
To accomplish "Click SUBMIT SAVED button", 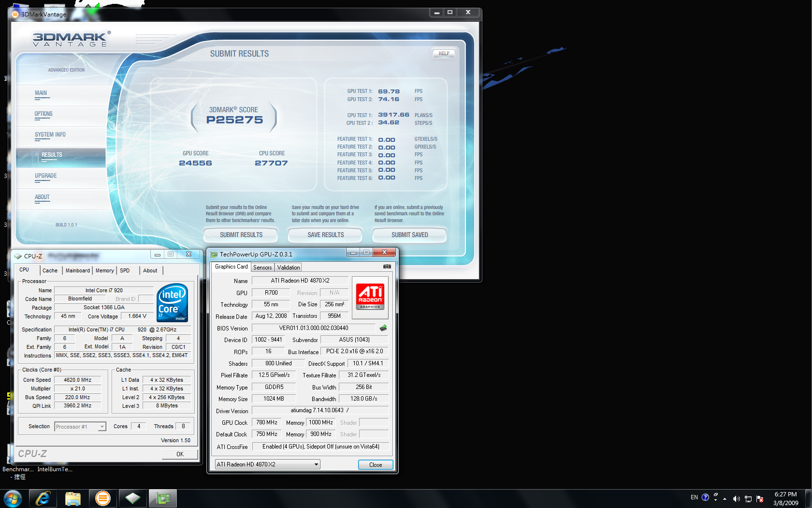I will [409, 235].
